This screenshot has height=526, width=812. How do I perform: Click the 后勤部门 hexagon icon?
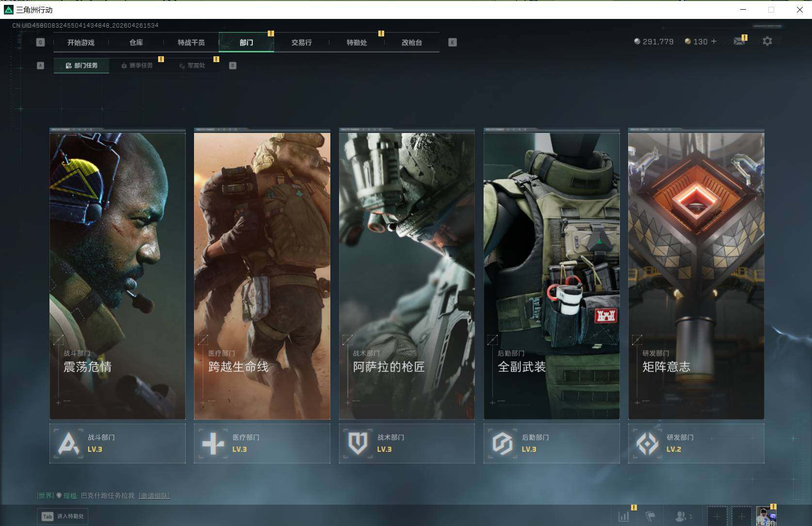(x=502, y=444)
